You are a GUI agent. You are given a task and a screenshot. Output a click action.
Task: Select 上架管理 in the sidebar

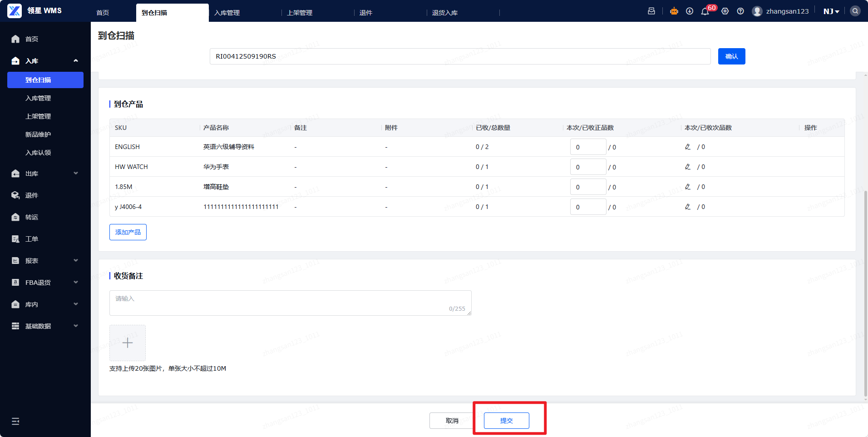38,116
